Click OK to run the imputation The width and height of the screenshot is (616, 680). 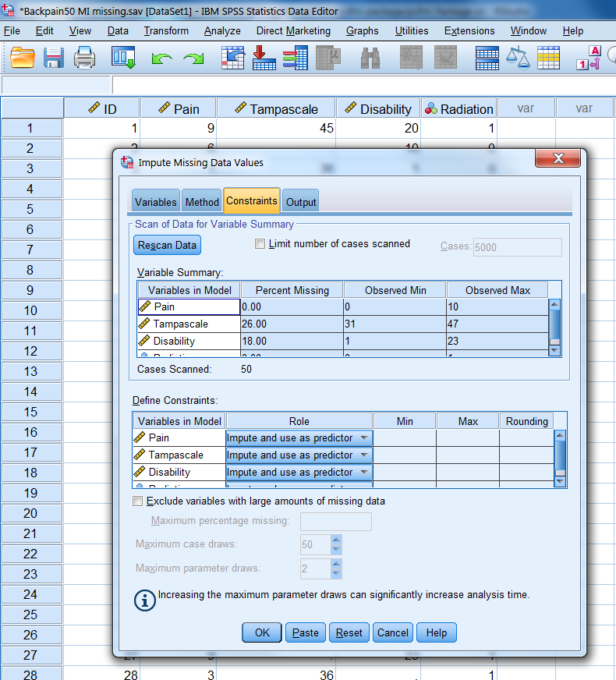(x=262, y=632)
